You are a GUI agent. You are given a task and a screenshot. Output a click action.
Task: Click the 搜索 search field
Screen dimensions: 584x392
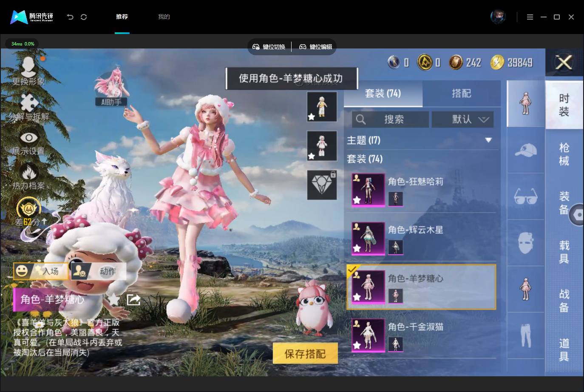tap(390, 119)
